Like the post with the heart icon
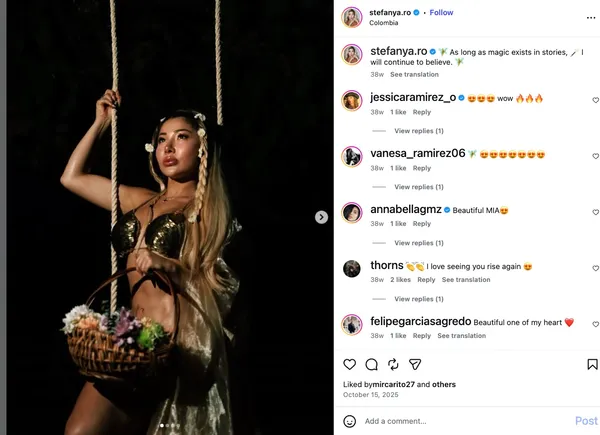This screenshot has height=435, width=600. point(349,364)
